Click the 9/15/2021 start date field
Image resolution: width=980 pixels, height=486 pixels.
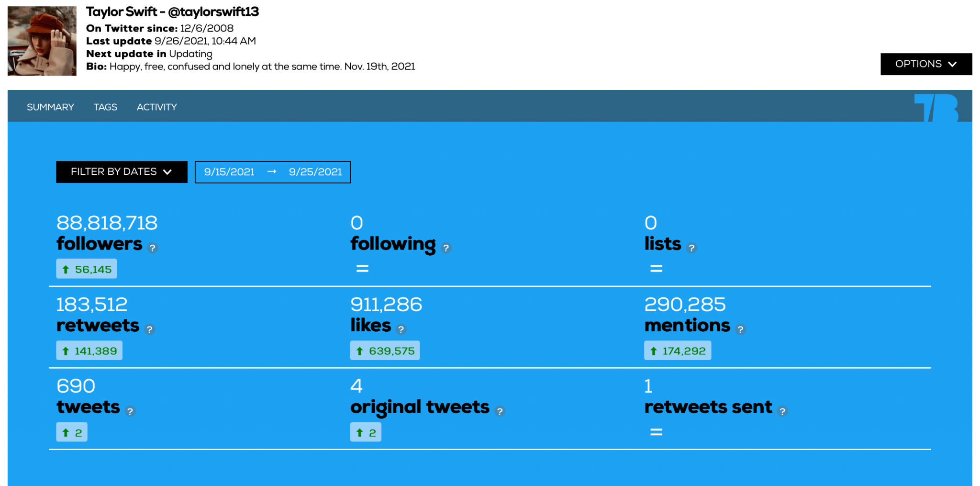(229, 171)
